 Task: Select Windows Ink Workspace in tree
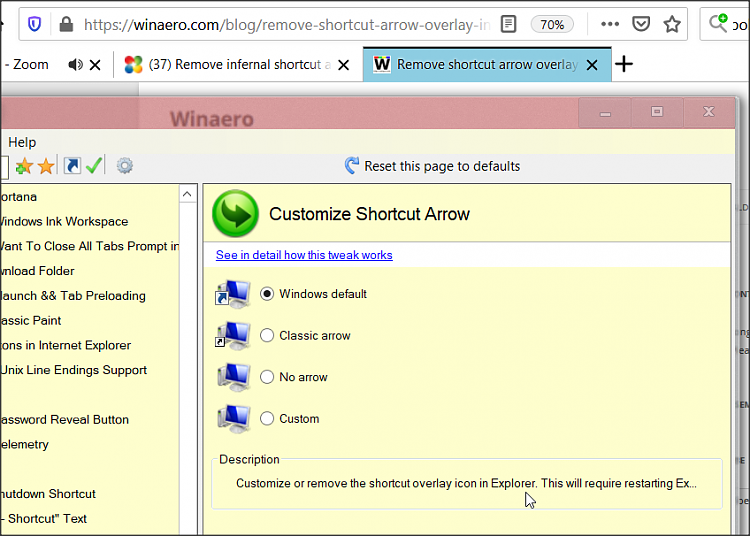point(64,221)
